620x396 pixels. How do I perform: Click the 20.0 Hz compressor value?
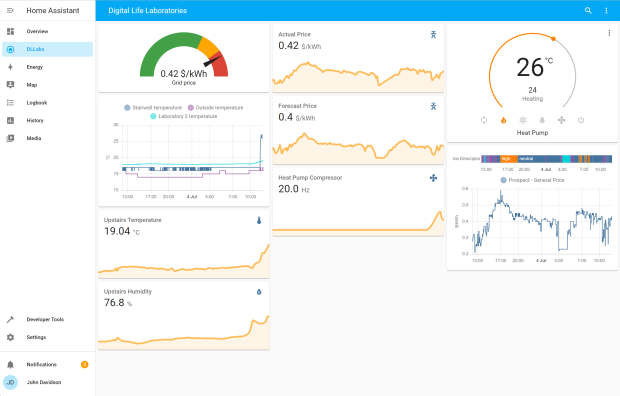[294, 189]
